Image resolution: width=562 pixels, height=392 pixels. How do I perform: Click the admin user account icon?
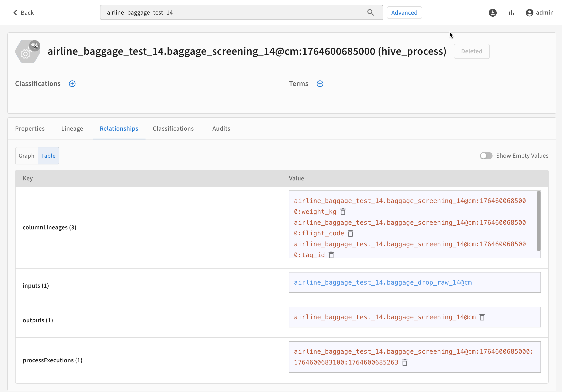pos(529,13)
